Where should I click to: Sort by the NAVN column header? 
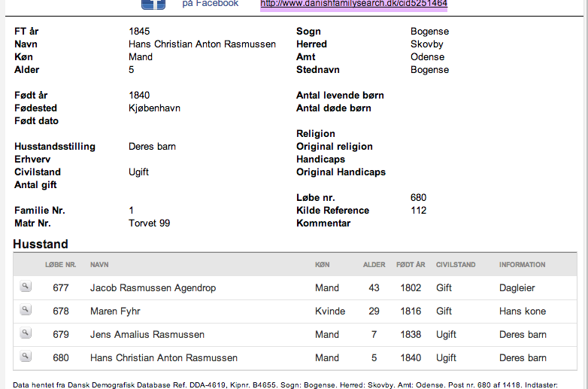click(99, 264)
